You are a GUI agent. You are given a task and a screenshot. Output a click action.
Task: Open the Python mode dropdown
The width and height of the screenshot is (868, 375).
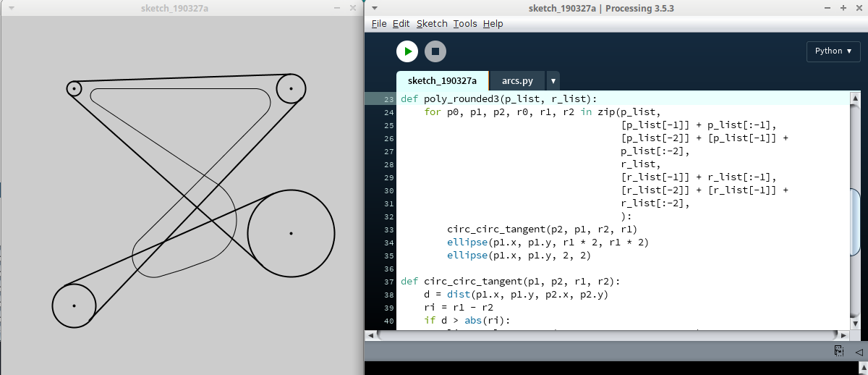(833, 51)
